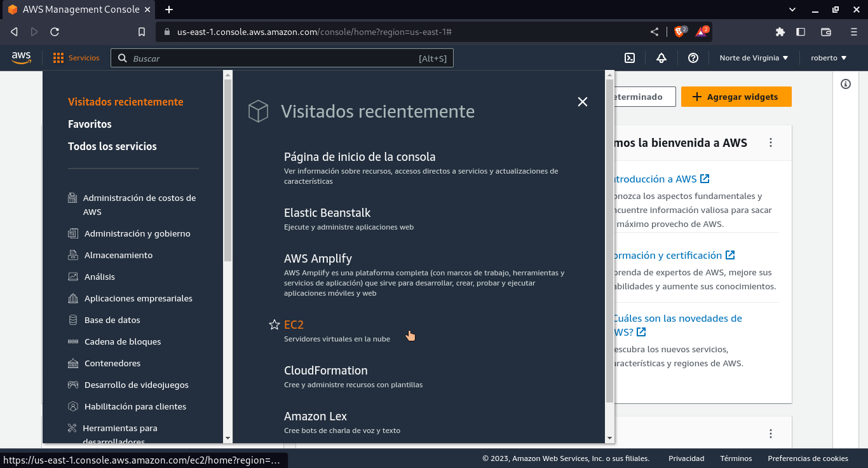Click the Análisis chart icon

click(72, 277)
